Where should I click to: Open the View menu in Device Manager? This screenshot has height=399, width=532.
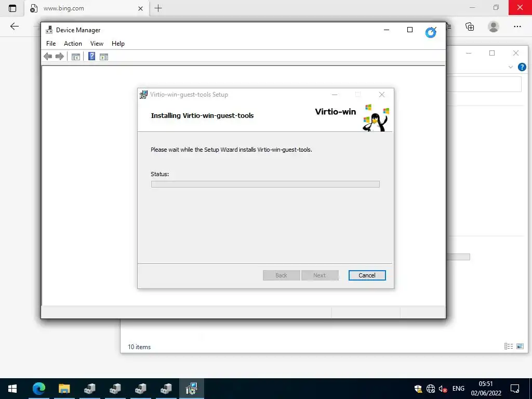97,44
